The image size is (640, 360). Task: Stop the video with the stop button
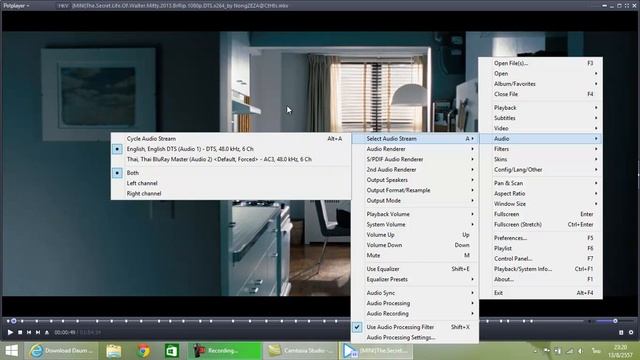tap(20, 332)
